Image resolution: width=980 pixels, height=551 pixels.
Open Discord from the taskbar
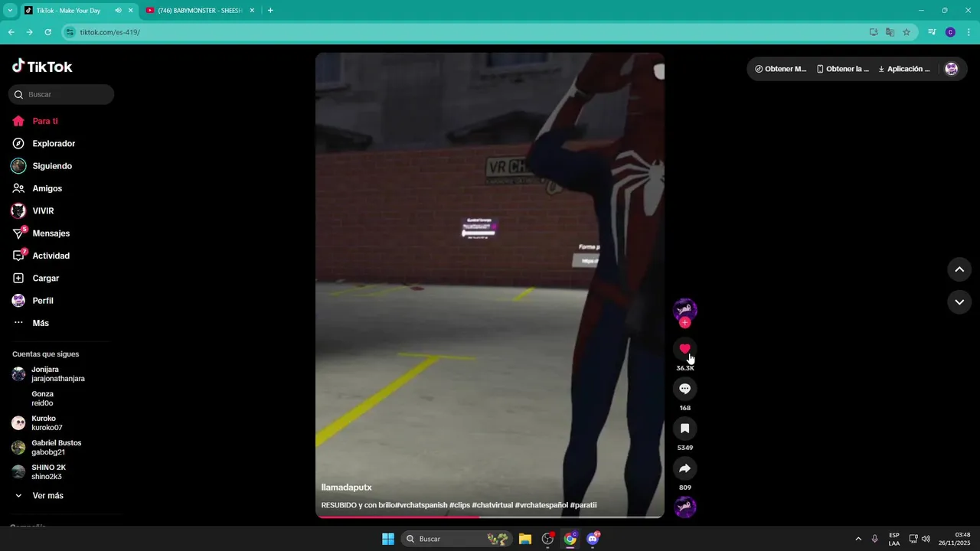pyautogui.click(x=593, y=539)
